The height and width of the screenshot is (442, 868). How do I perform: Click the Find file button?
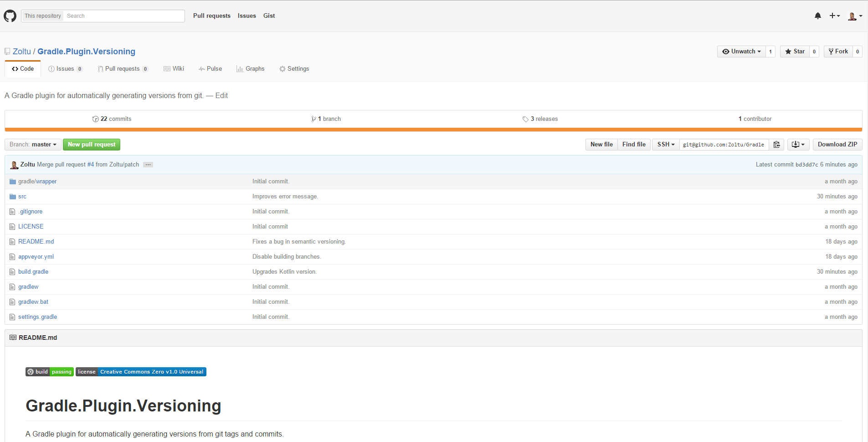tap(634, 145)
